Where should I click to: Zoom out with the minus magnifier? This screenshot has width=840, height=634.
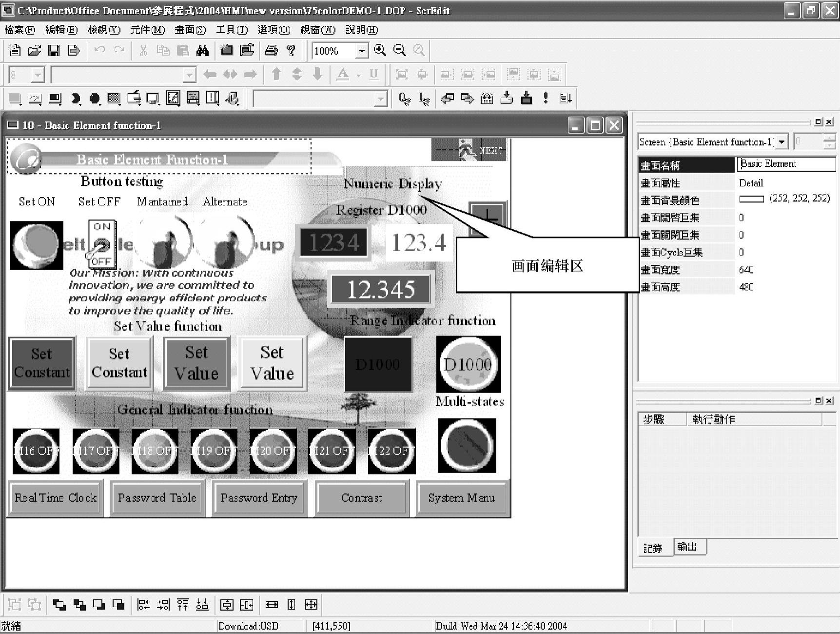pos(399,50)
